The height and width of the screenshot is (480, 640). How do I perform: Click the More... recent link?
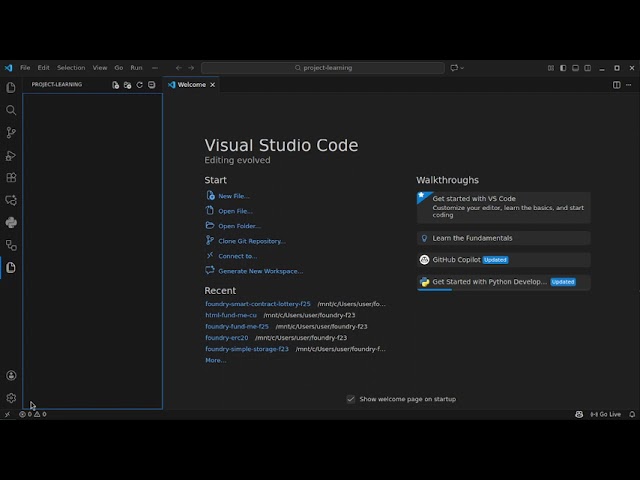[x=216, y=360]
